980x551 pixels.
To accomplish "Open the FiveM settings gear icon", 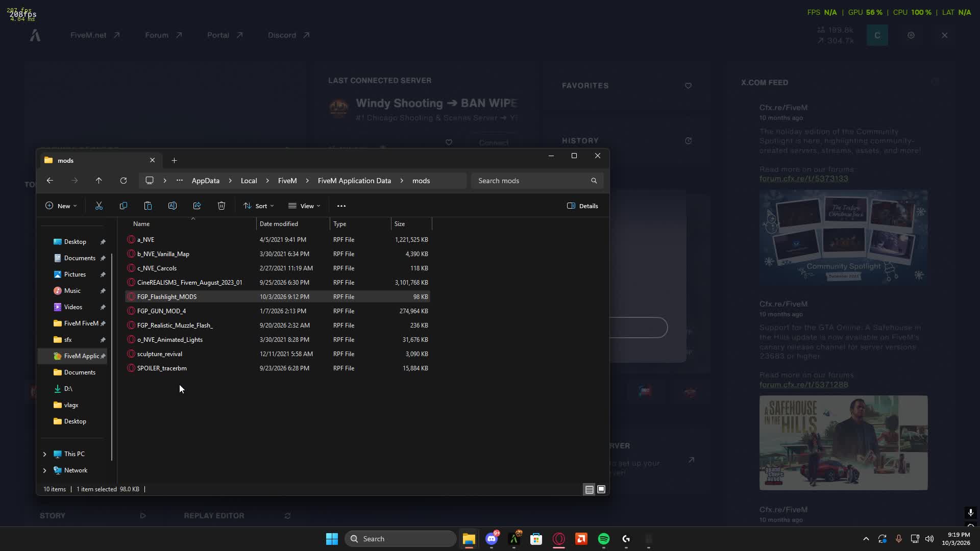I will (x=911, y=35).
